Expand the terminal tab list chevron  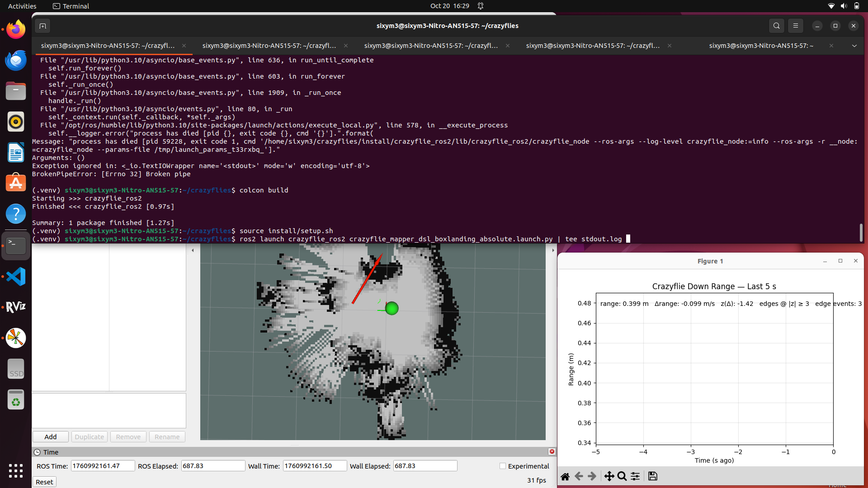pos(854,46)
